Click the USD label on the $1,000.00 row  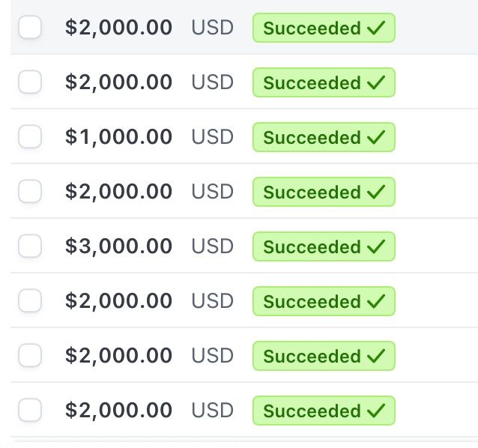click(x=213, y=137)
